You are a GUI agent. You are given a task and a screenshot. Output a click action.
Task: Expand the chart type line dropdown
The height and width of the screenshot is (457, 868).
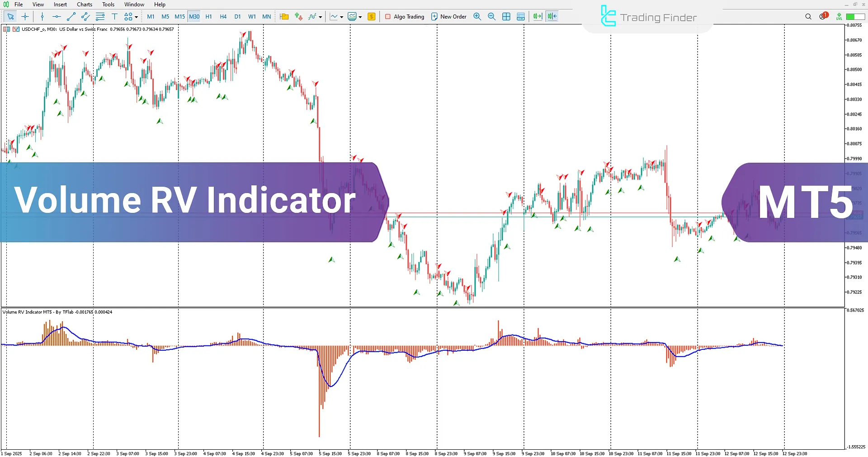point(341,17)
